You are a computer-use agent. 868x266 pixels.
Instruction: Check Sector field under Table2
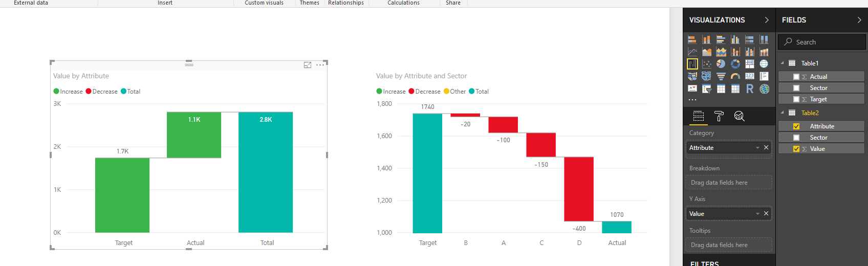(796, 138)
